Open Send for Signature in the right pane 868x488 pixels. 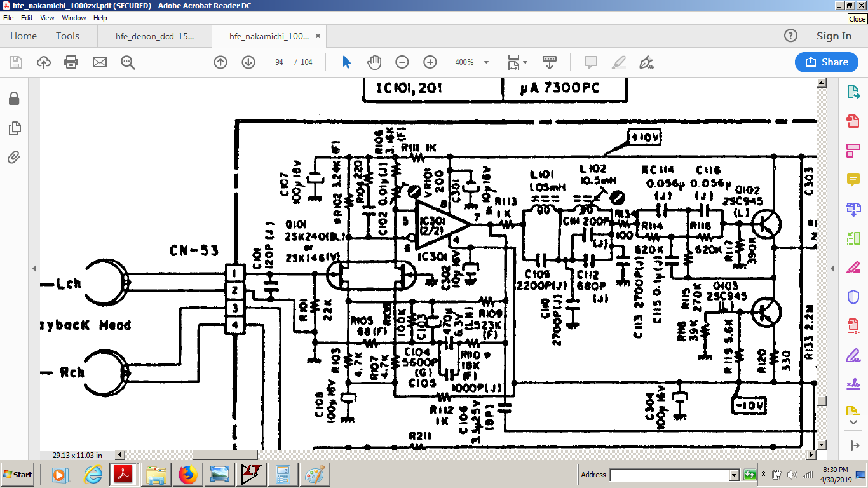[x=853, y=384]
